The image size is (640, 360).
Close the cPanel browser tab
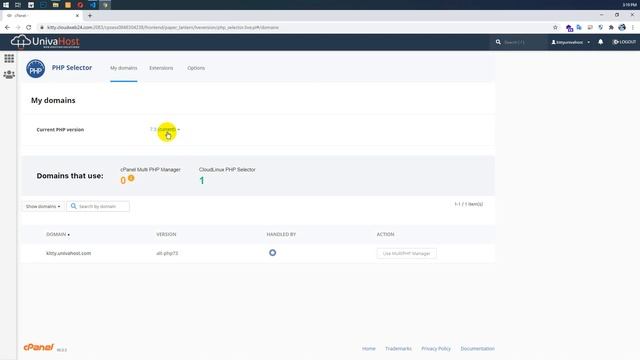pyautogui.click(x=78, y=16)
